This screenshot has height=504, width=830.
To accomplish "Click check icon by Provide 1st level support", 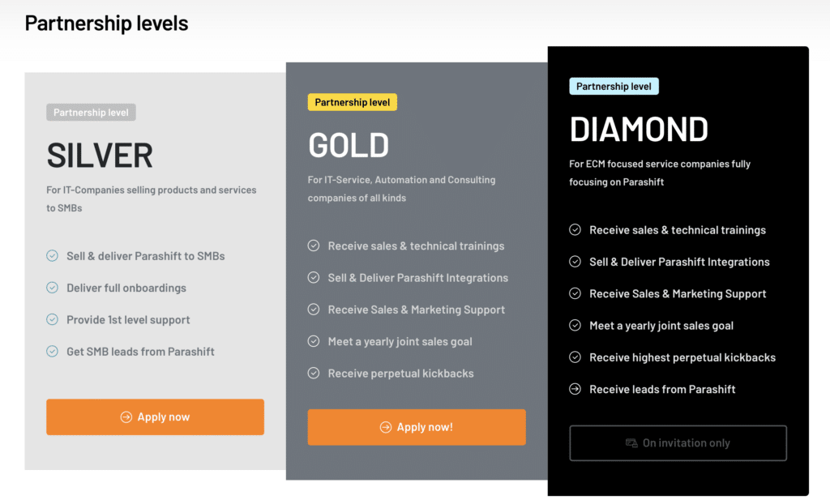I will click(52, 320).
